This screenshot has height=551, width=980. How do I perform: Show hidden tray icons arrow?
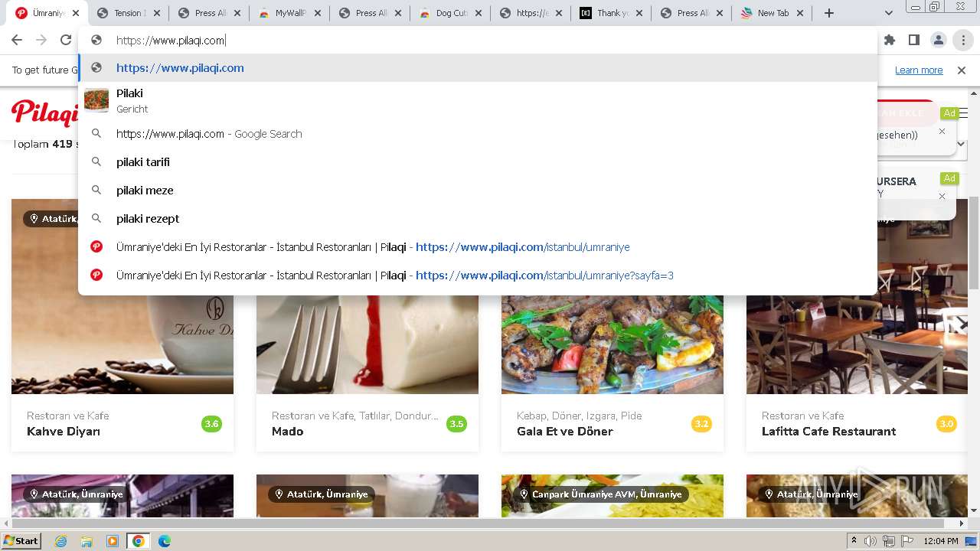(x=854, y=541)
